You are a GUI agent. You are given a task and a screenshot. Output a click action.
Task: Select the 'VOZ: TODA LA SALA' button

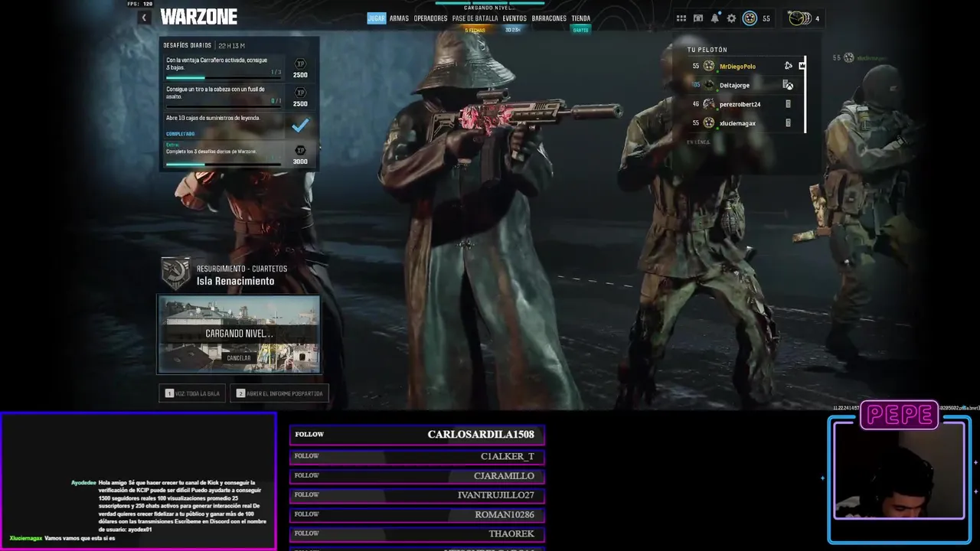click(192, 393)
